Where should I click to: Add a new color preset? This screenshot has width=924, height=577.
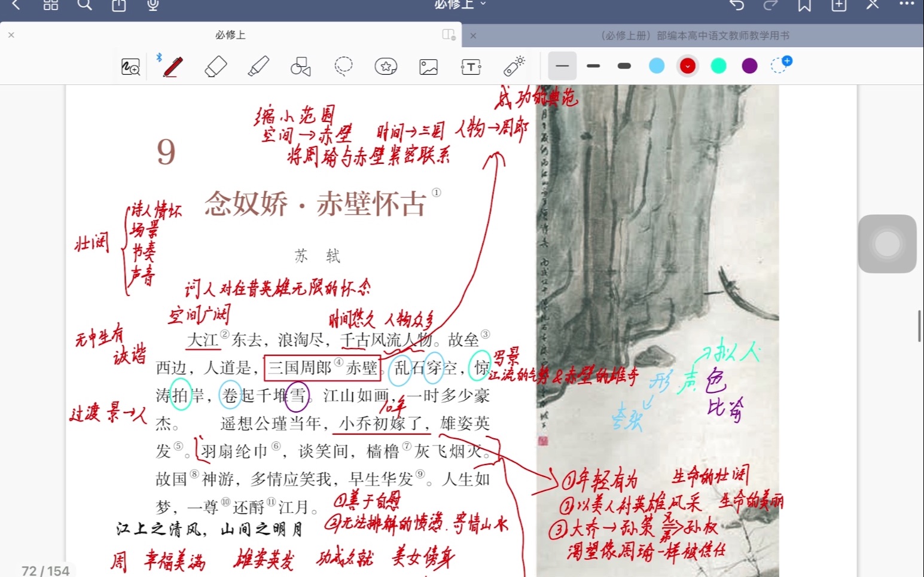(x=780, y=65)
